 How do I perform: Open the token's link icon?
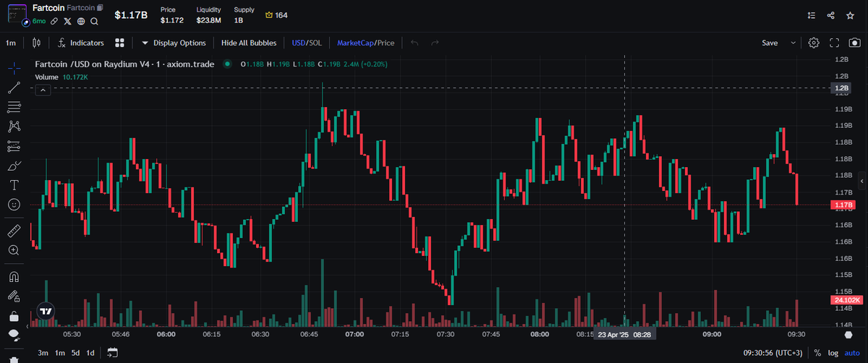pos(54,22)
